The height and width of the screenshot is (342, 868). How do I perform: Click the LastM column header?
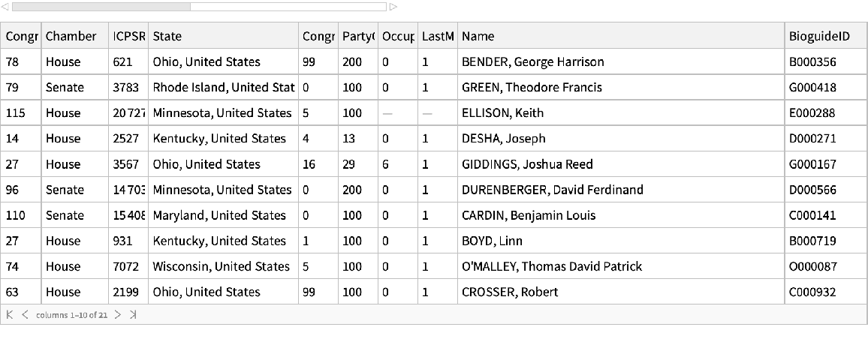coord(438,36)
